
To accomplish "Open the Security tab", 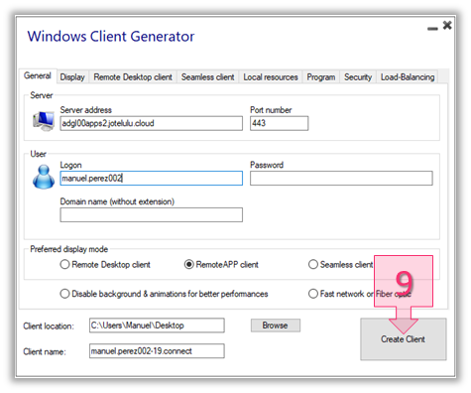I will [x=358, y=77].
